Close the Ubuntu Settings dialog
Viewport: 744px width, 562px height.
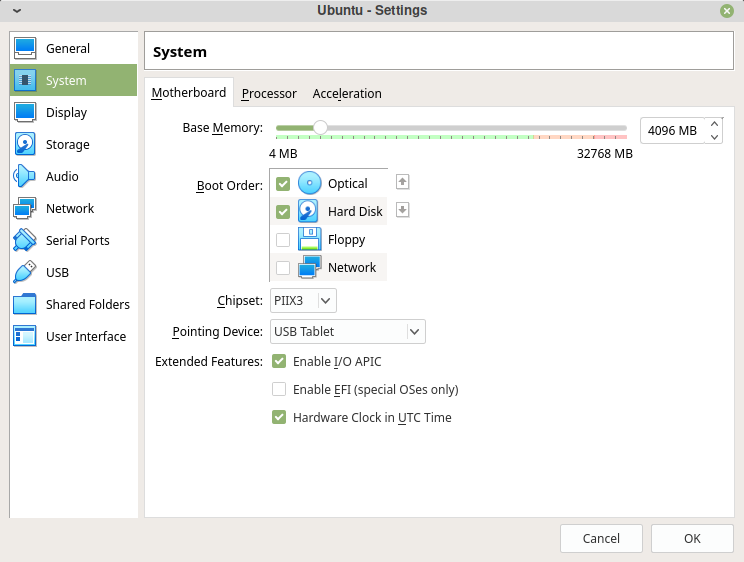[x=726, y=10]
